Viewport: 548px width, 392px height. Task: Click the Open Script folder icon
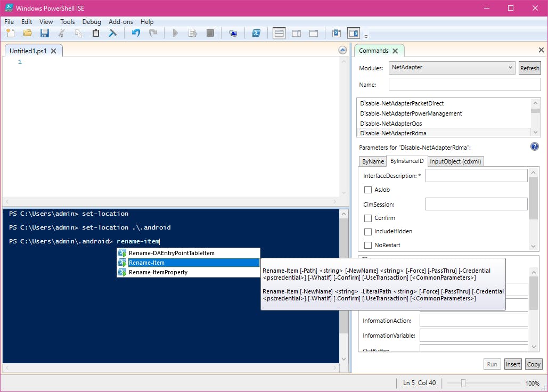click(x=27, y=33)
